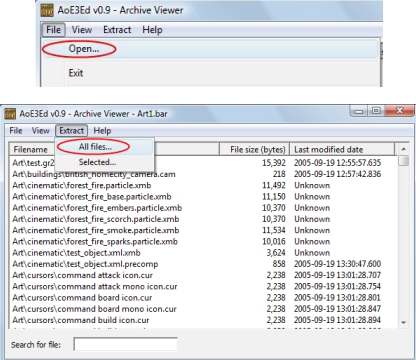Screen dimensions: 416x360
Task: Click file size value 218
Action: tap(279, 174)
